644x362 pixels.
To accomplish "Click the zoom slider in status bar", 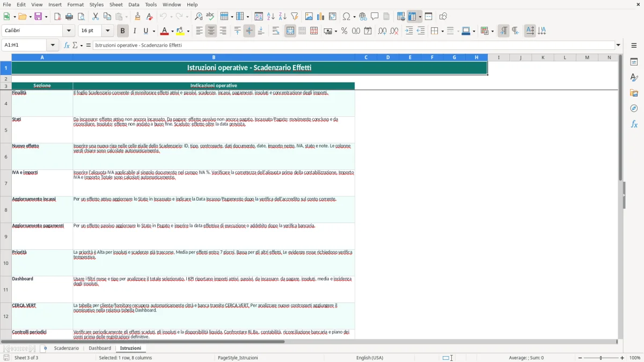I will click(601, 358).
